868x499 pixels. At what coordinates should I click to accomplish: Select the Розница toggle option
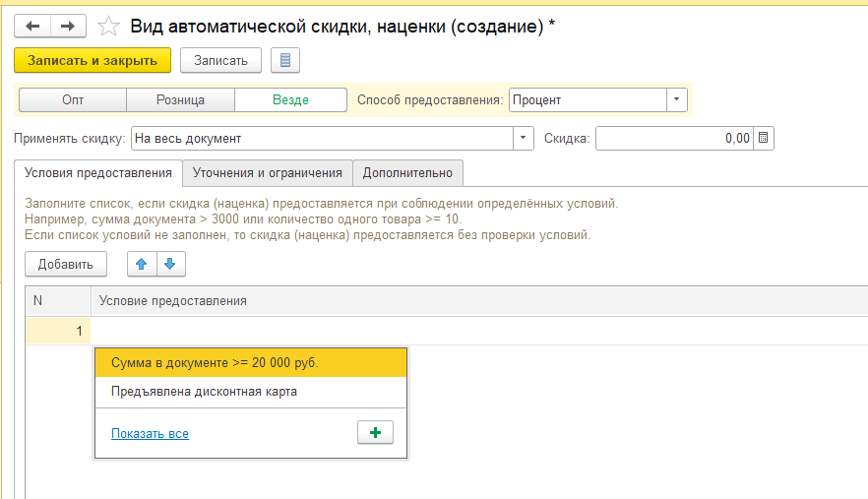point(180,100)
